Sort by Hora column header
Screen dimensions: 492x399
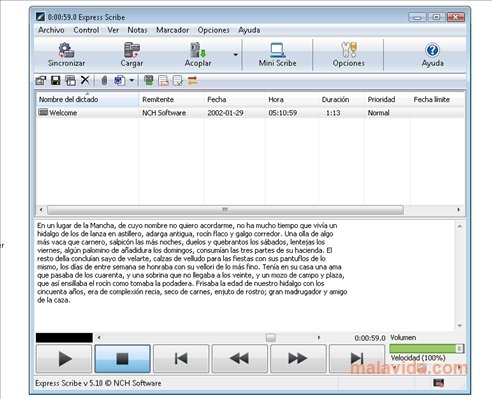tap(292, 99)
